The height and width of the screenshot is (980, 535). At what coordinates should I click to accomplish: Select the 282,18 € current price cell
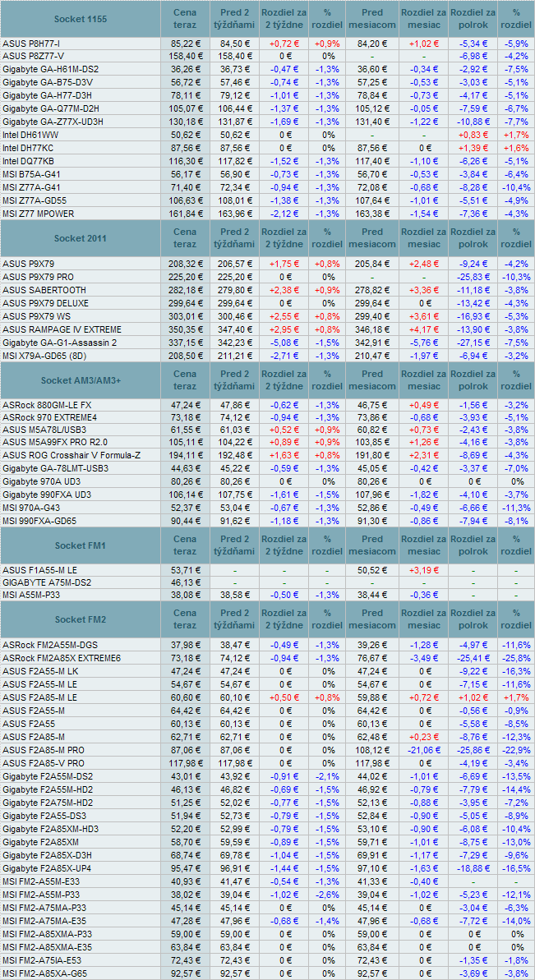point(186,290)
